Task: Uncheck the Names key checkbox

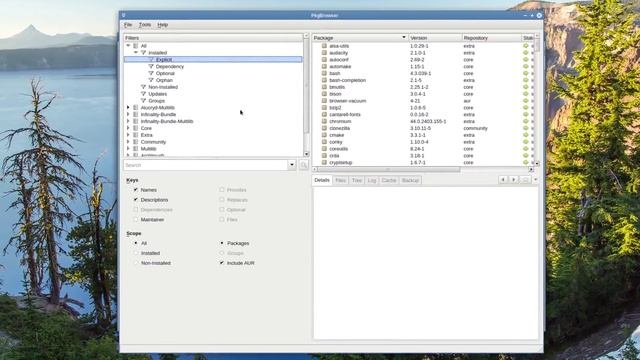Action: (x=136, y=190)
